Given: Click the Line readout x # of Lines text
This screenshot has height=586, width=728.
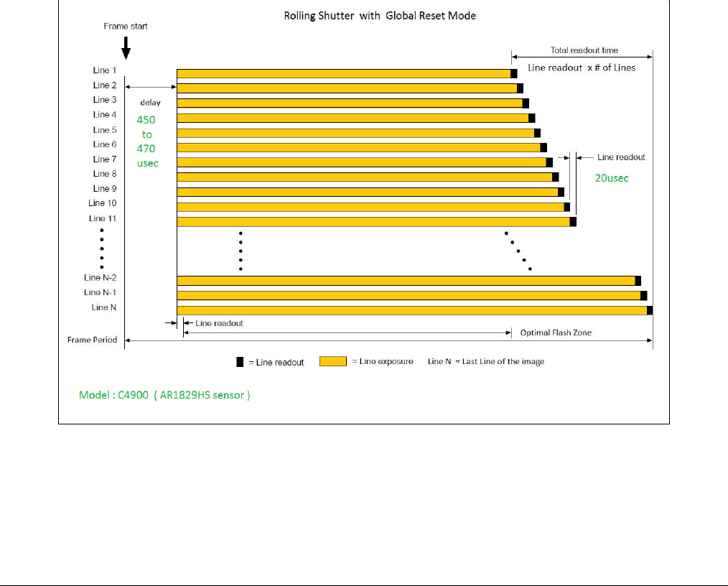Looking at the screenshot, I should click(582, 68).
